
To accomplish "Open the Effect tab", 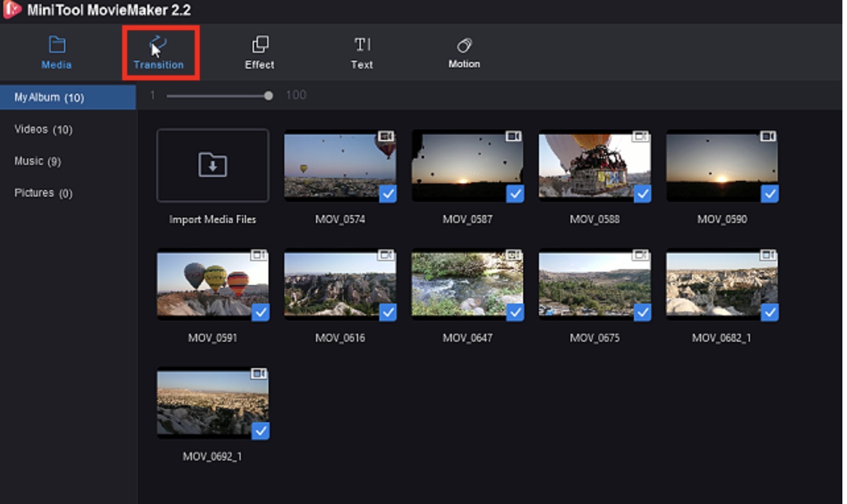I will (260, 53).
